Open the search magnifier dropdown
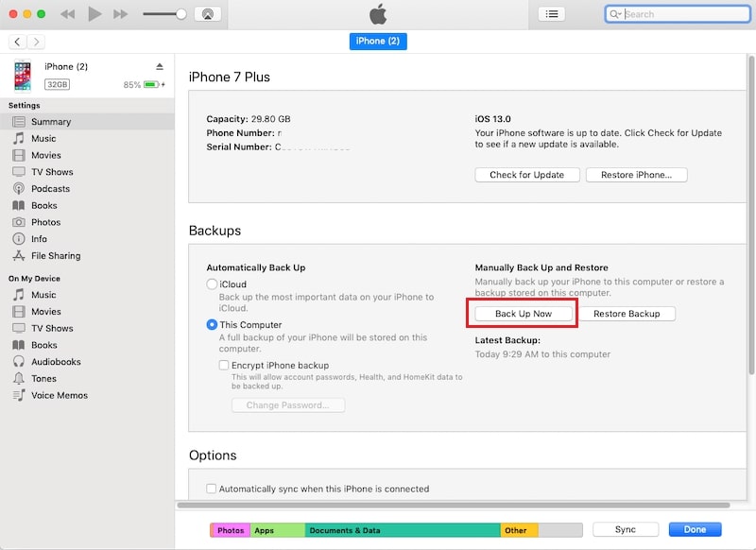756x550 pixels. [x=616, y=14]
